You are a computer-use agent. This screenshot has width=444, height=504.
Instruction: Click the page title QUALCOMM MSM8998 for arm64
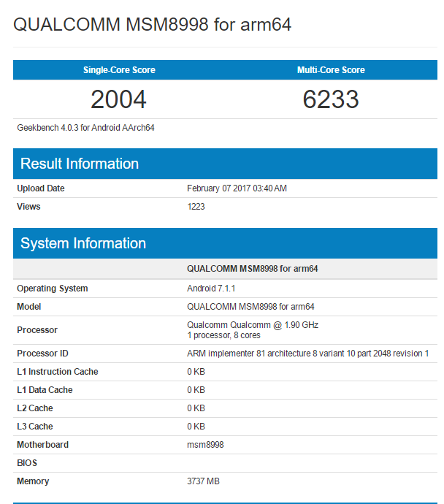(153, 24)
